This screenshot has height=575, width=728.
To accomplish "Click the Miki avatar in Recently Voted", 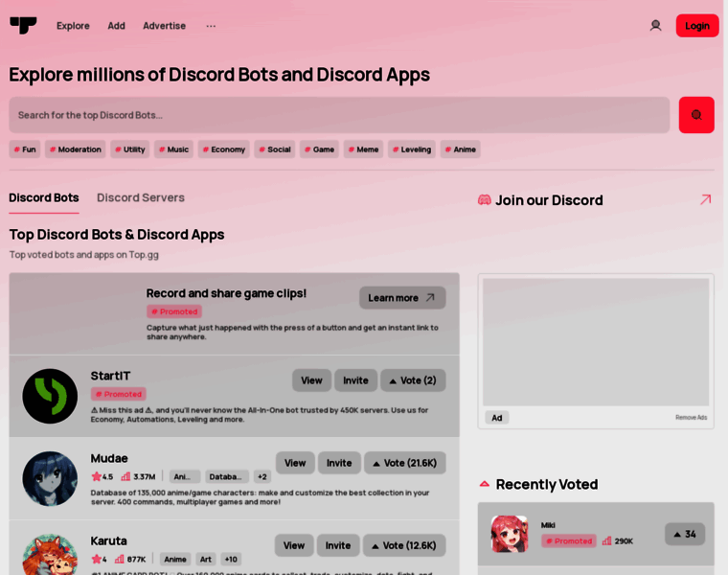I will click(510, 534).
